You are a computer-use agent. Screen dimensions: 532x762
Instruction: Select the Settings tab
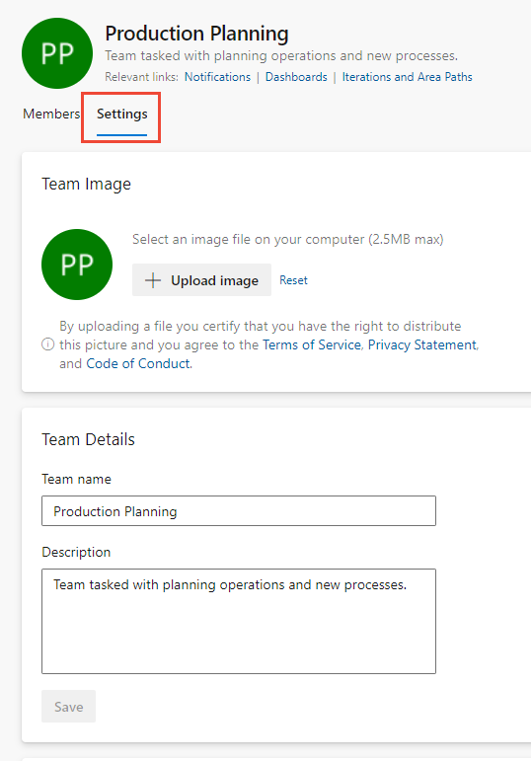tap(122, 114)
